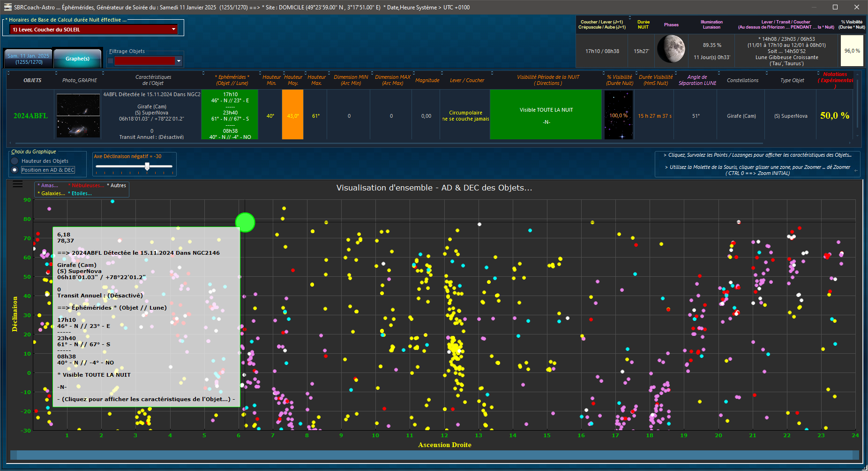Image resolution: width=868 pixels, height=471 pixels.
Task: Click the orange 43,0° Hauteur Moy cell
Action: (292, 115)
